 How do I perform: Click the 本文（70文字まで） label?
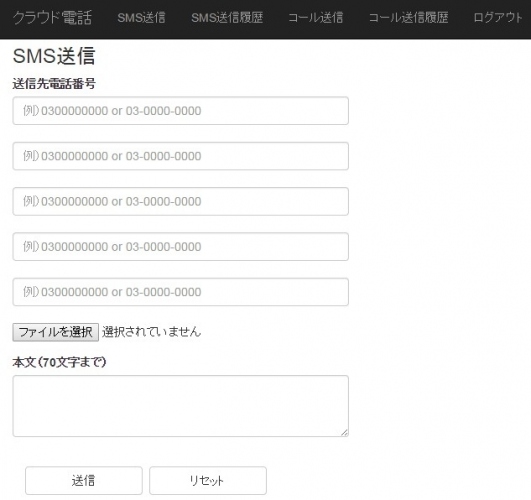60,362
